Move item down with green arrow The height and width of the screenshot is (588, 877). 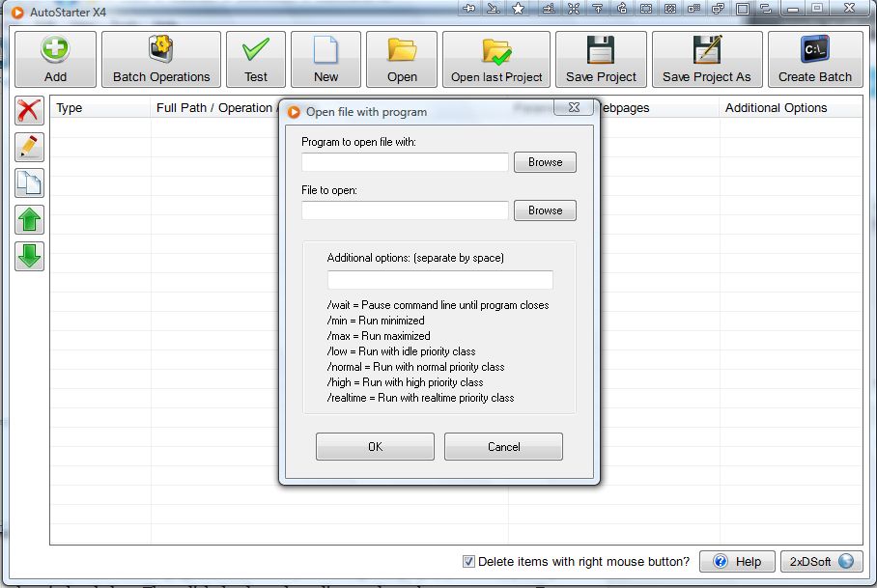tap(29, 256)
